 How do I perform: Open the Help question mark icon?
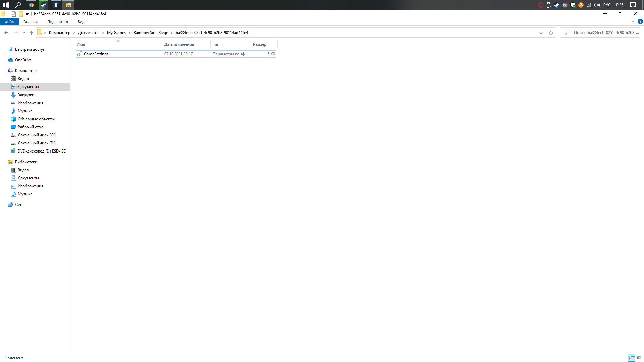[640, 21]
